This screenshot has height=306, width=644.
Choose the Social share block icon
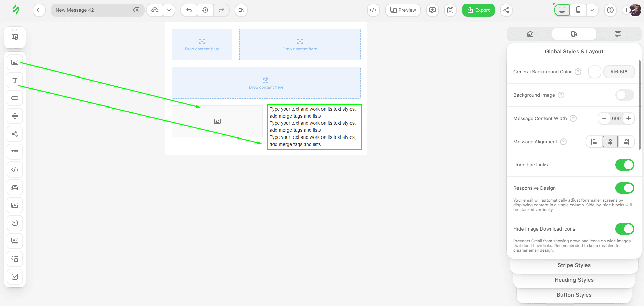point(15,134)
